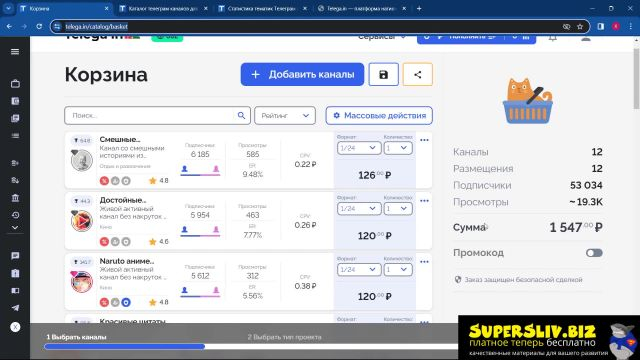The image size is (640, 360).
Task: Share the basket with share icon
Action: point(418,74)
